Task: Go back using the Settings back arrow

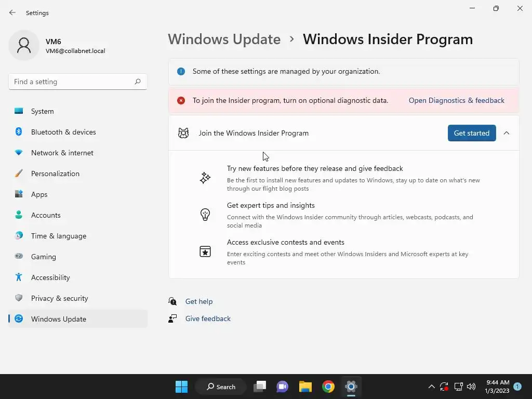Action: (x=12, y=12)
